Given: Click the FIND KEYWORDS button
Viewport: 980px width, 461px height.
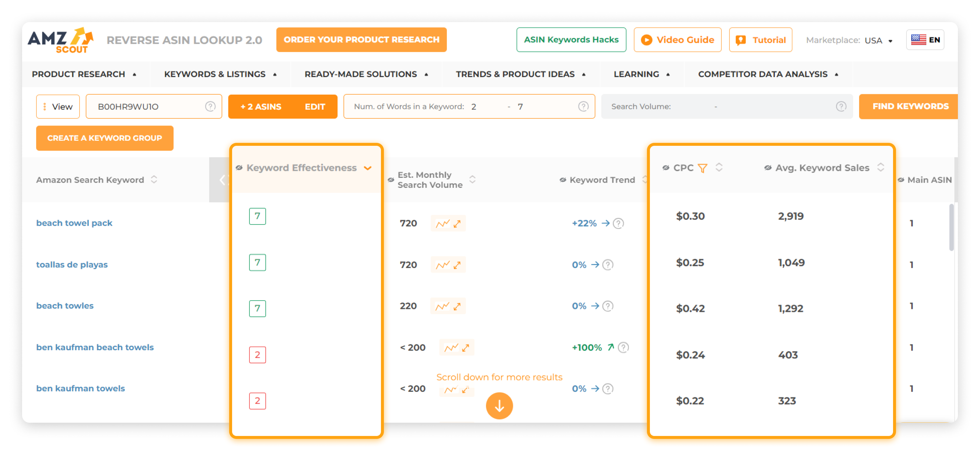Looking at the screenshot, I should click(x=911, y=106).
